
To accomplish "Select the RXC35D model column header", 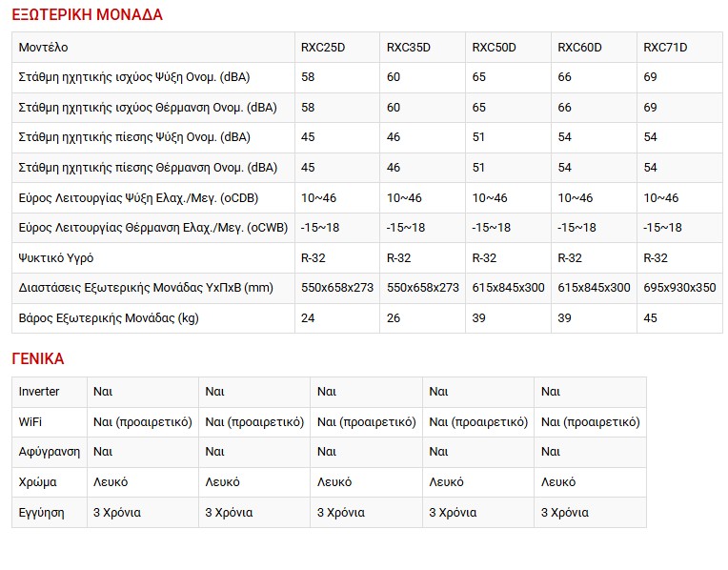I will [x=408, y=48].
